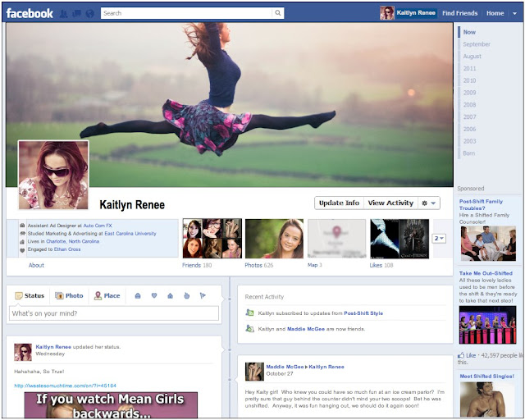Screen dimensions: 525x420
Task: Click inside the Search box
Action: tap(186, 13)
